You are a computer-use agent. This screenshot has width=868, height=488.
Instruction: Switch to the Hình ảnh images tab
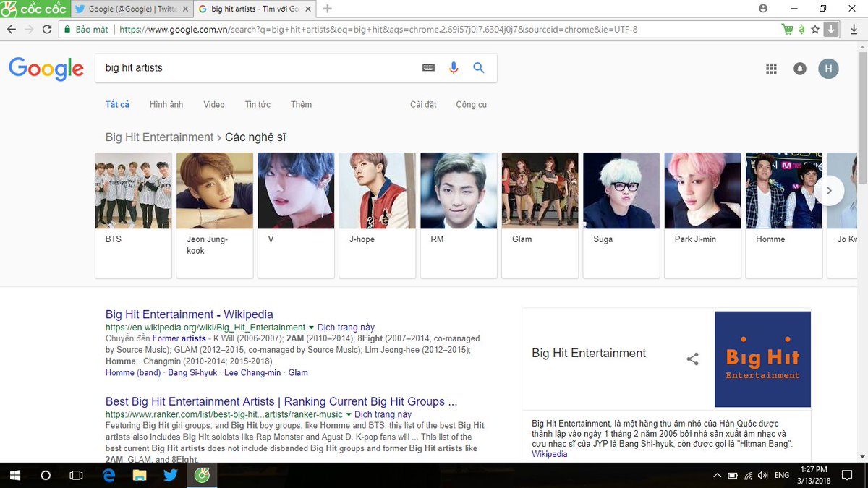[166, 104]
